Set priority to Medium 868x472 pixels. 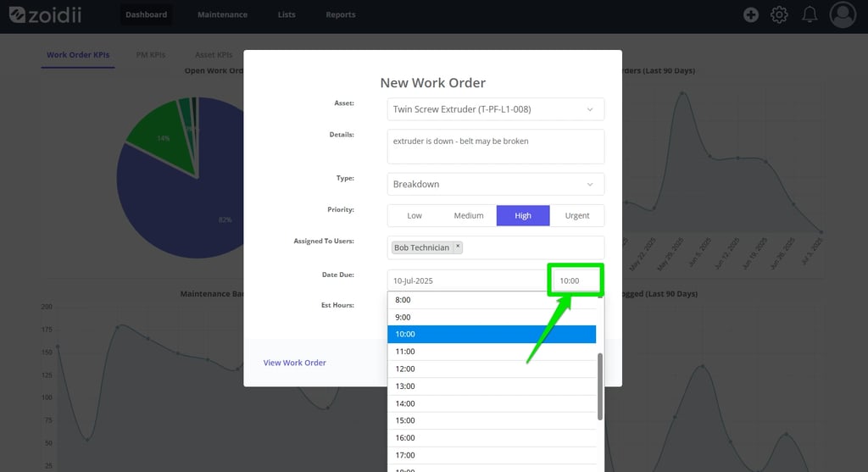click(x=469, y=216)
